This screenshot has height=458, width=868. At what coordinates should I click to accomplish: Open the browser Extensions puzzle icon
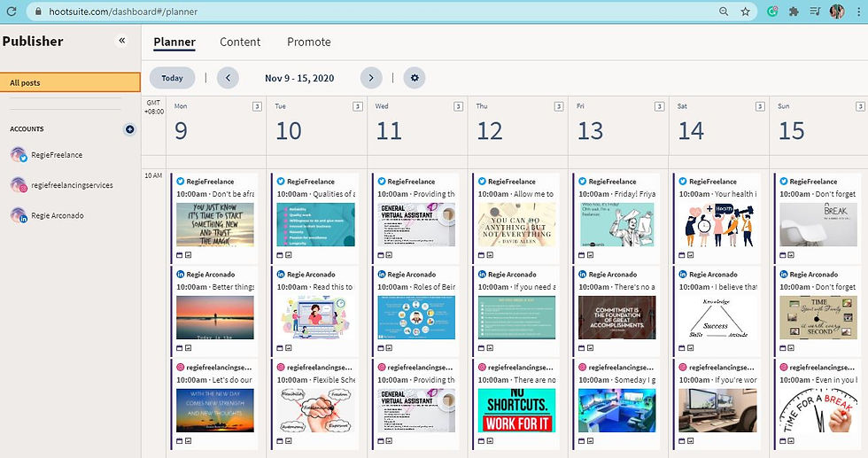pyautogui.click(x=794, y=12)
